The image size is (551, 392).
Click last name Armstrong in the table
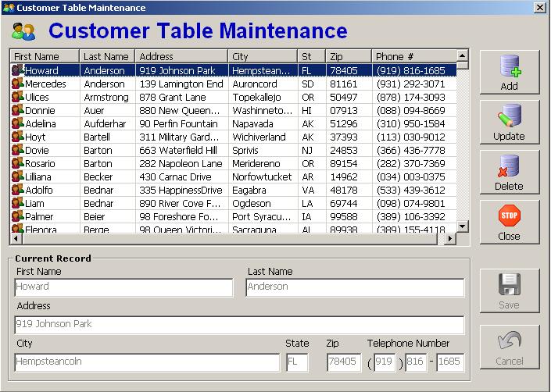coord(106,97)
